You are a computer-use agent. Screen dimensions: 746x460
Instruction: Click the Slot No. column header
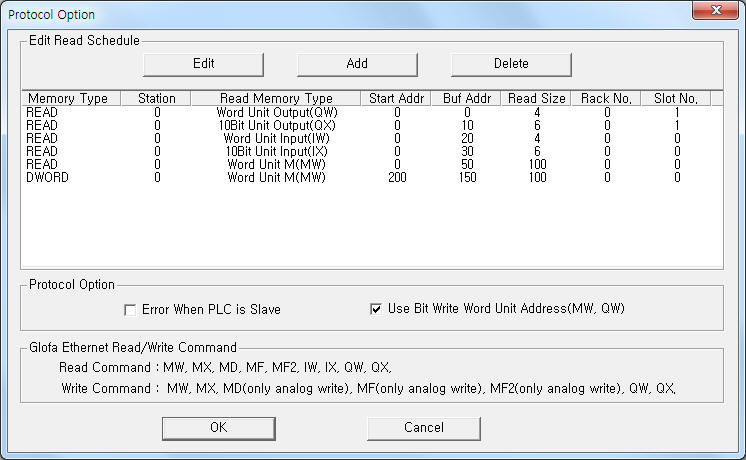676,98
